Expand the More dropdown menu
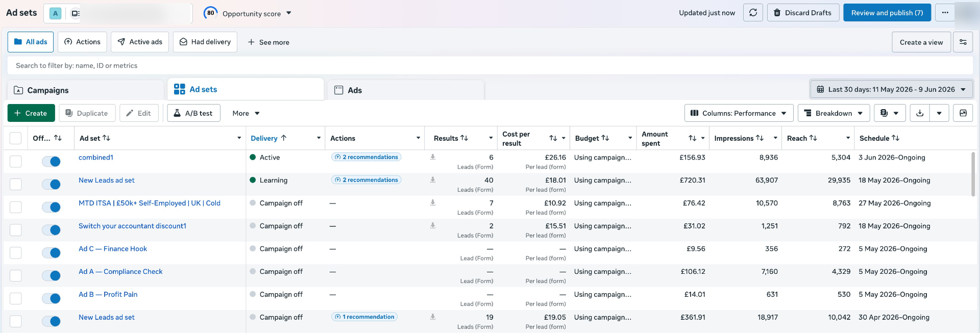Screen dimensions: 980x333 click(246, 113)
